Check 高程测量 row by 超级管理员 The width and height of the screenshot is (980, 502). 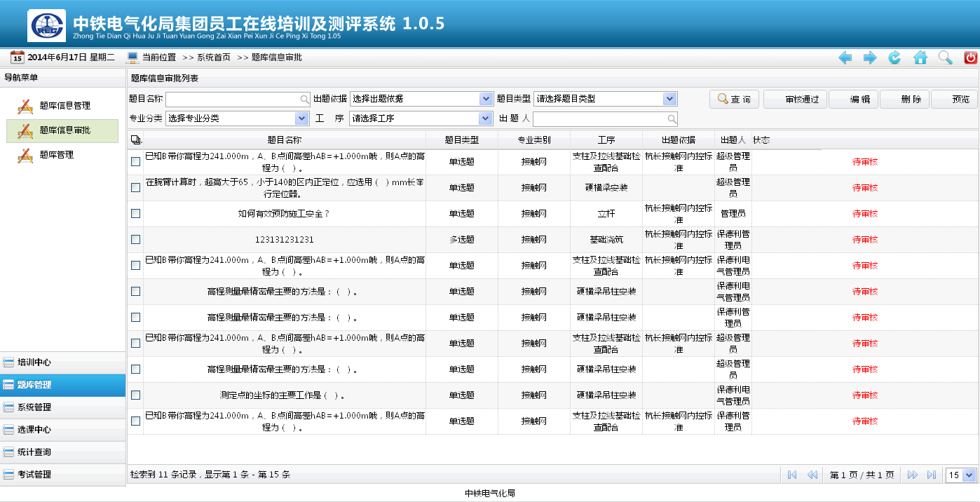[135, 369]
